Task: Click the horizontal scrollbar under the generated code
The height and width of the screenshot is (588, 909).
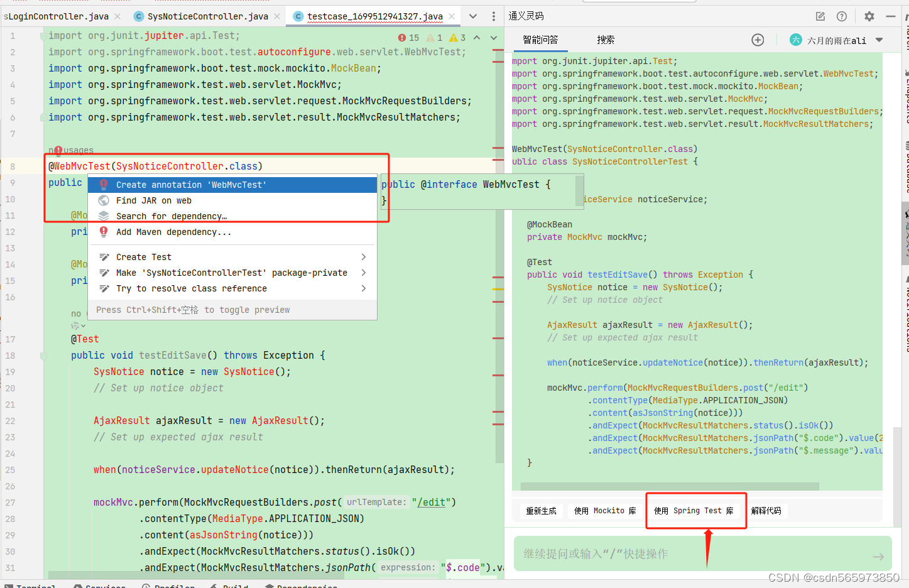Action: tap(669, 486)
